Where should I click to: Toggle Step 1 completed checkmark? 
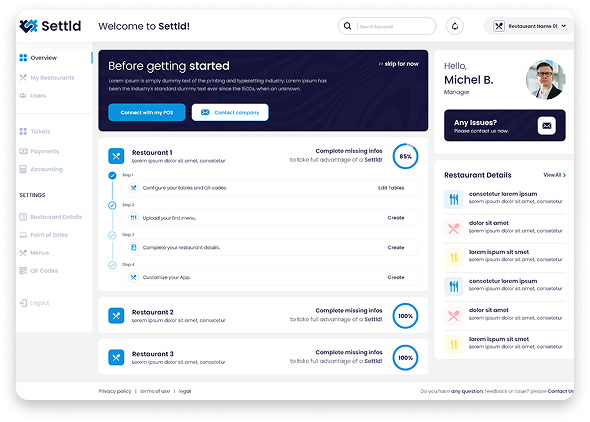[x=112, y=176]
